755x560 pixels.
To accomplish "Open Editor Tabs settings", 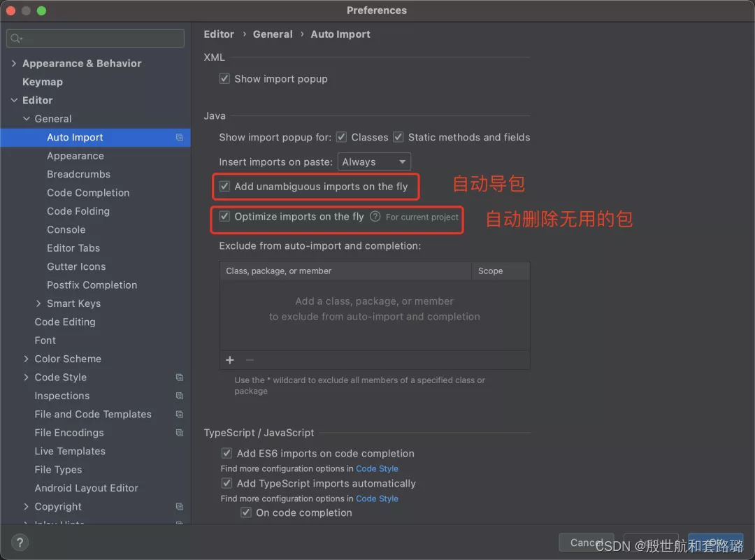I will pyautogui.click(x=73, y=248).
